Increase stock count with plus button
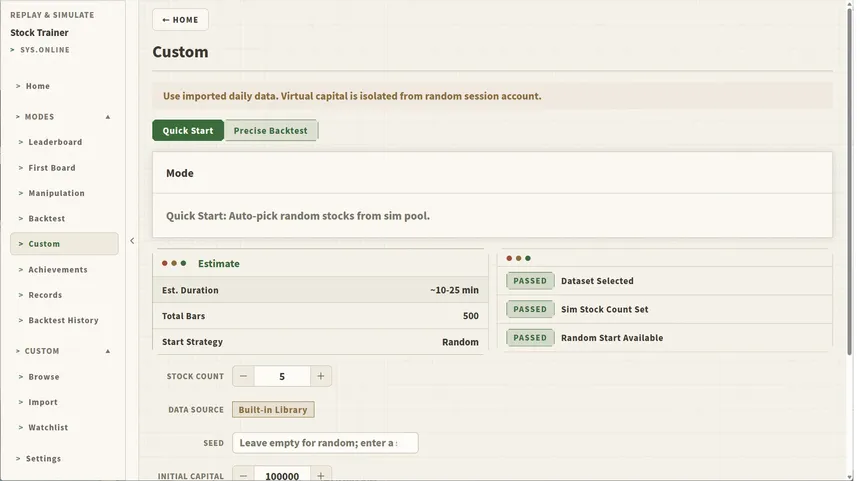This screenshot has height=481, width=860. 321,376
